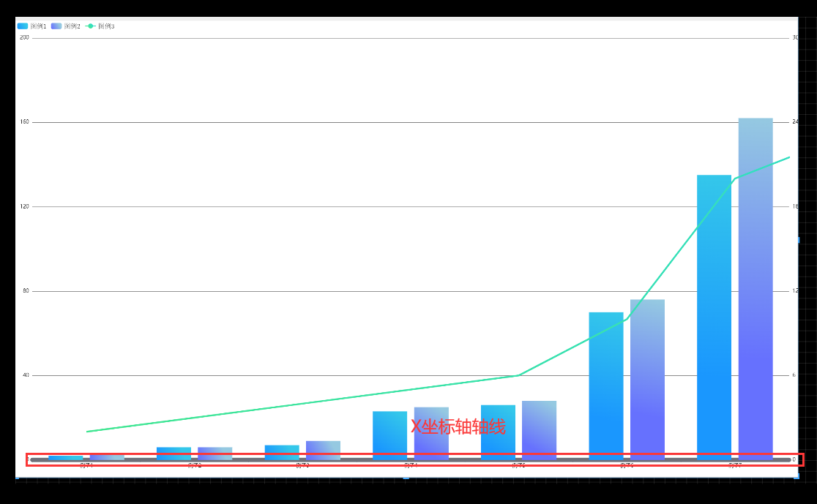Toggle series via the 图例1 legend text
The image size is (817, 504).
point(39,26)
